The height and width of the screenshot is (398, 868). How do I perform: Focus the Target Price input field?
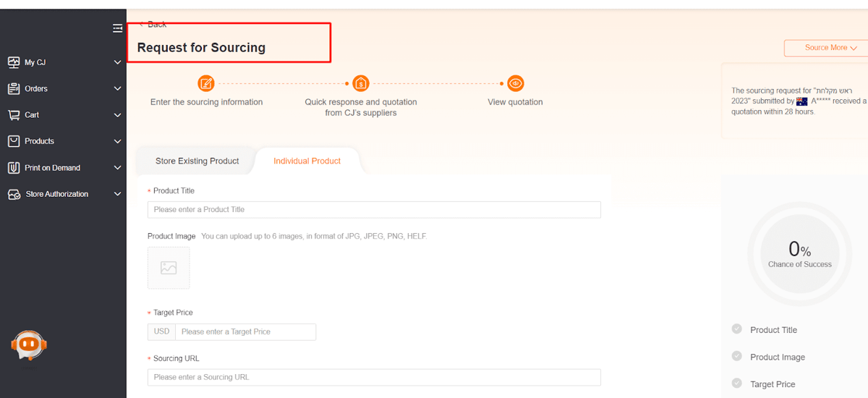[246, 331]
